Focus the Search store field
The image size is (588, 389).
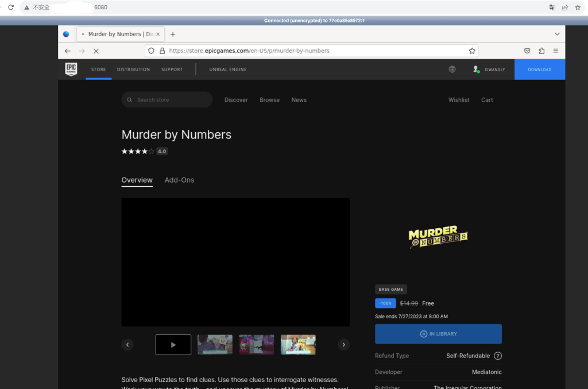click(167, 100)
